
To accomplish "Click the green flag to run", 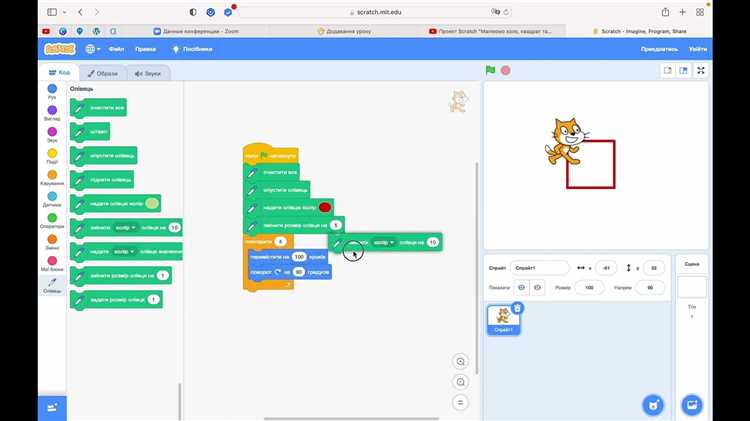I will [490, 70].
